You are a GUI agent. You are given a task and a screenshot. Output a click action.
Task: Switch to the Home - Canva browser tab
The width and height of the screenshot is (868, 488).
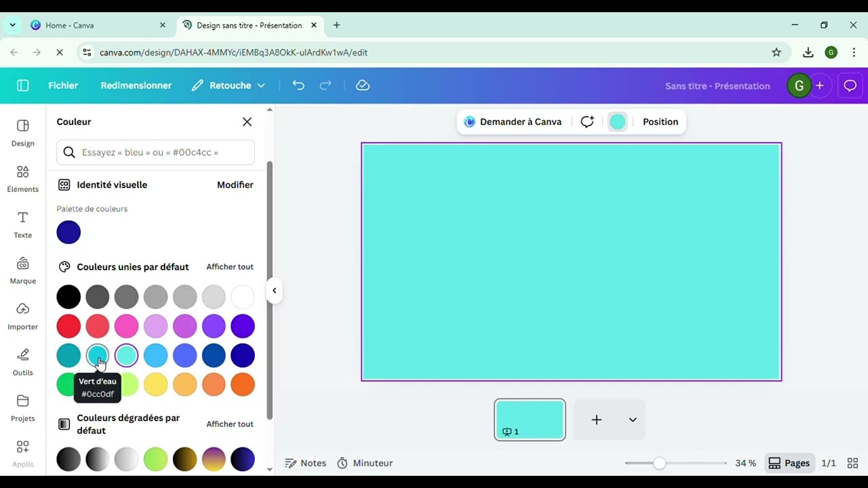[98, 25]
